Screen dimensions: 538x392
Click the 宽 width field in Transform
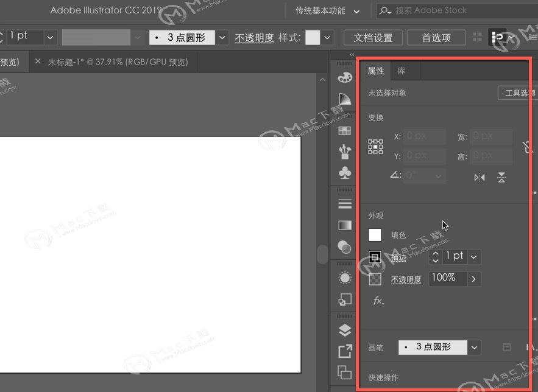(x=491, y=136)
